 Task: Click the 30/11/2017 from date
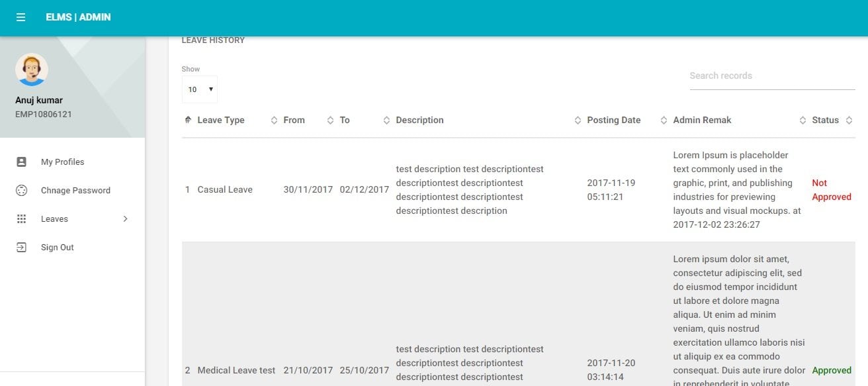point(308,189)
